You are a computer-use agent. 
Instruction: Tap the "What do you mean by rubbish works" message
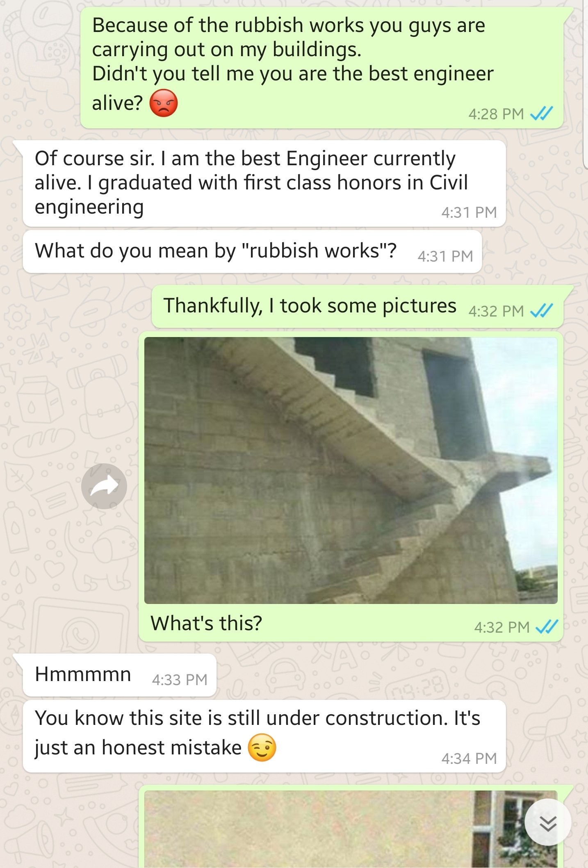[252, 251]
